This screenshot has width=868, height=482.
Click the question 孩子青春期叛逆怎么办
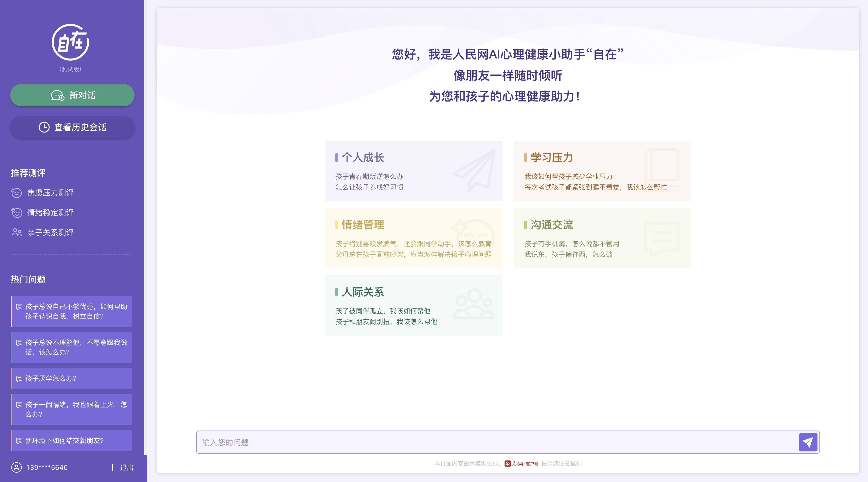pos(369,176)
